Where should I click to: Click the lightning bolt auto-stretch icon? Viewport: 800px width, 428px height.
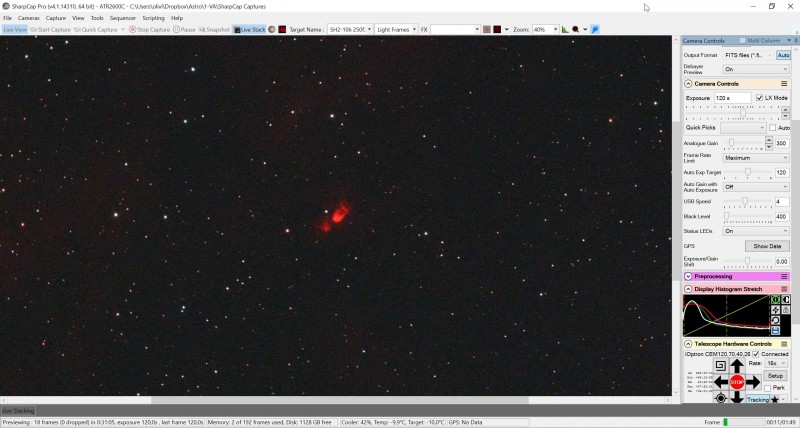776,310
